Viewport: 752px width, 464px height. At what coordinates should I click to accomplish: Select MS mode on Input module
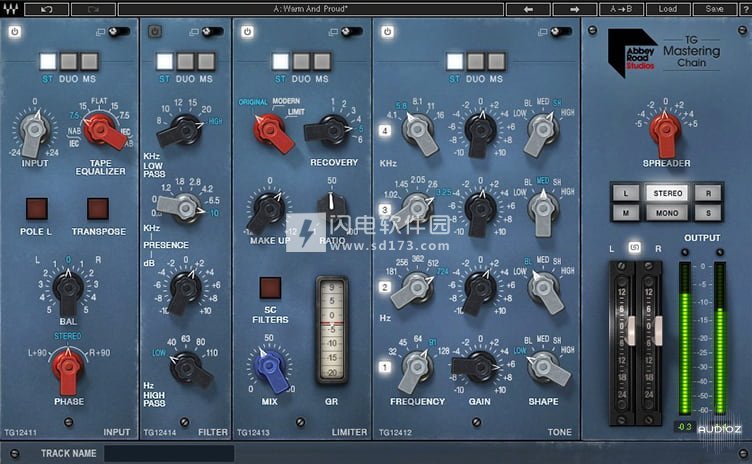89,62
